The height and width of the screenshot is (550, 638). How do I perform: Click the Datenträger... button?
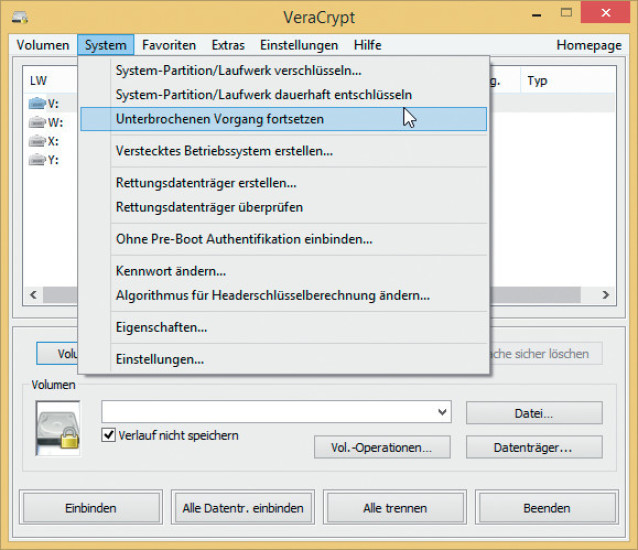coord(534,447)
